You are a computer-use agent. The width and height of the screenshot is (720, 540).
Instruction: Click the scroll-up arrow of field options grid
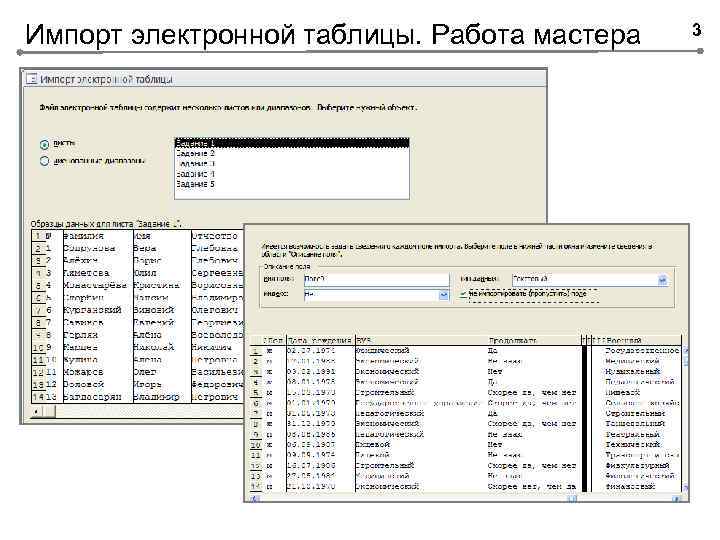(686, 351)
